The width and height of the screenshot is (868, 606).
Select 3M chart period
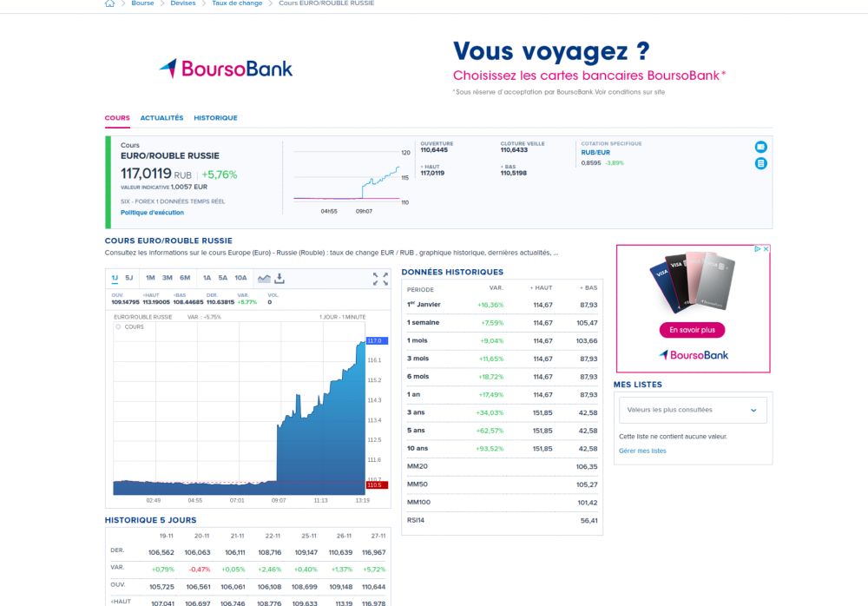(168, 278)
